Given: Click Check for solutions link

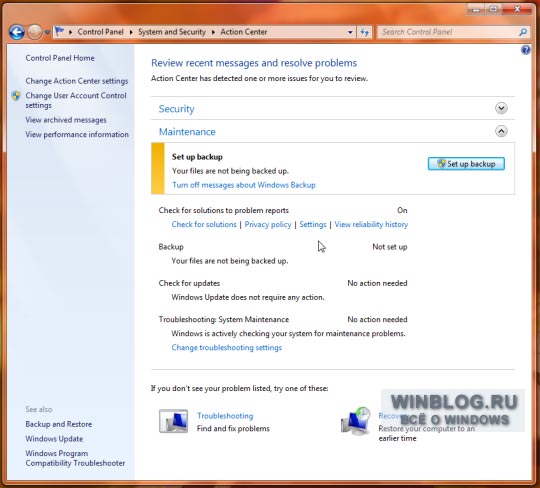Looking at the screenshot, I should click(x=204, y=225).
